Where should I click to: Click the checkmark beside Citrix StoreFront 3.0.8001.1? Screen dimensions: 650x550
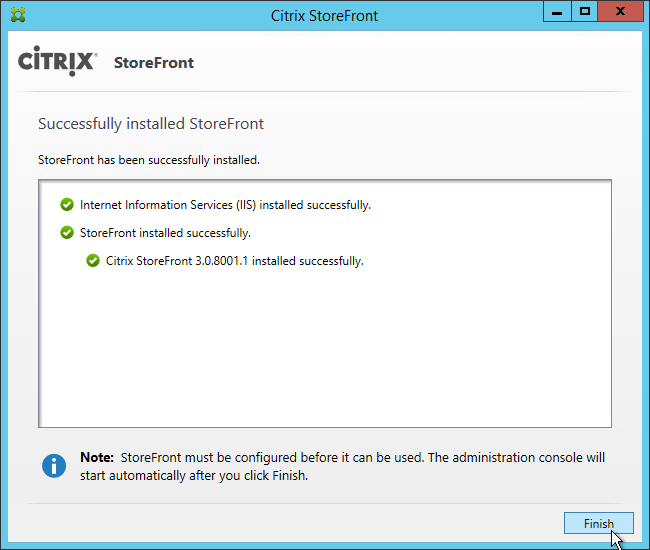(x=93, y=261)
